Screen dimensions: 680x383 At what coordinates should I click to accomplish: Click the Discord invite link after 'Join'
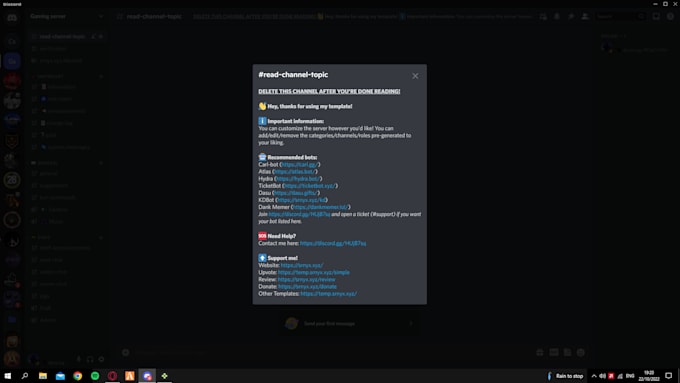tap(299, 214)
